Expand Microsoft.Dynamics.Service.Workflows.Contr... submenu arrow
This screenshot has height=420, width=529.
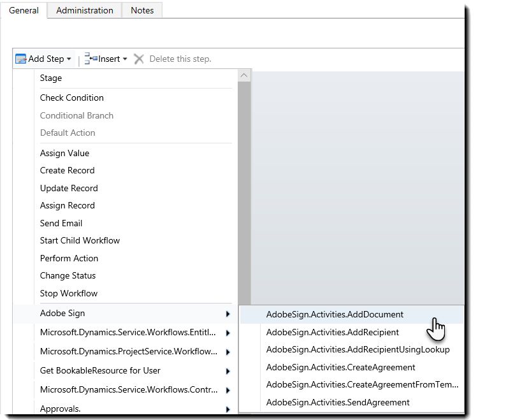(x=228, y=390)
